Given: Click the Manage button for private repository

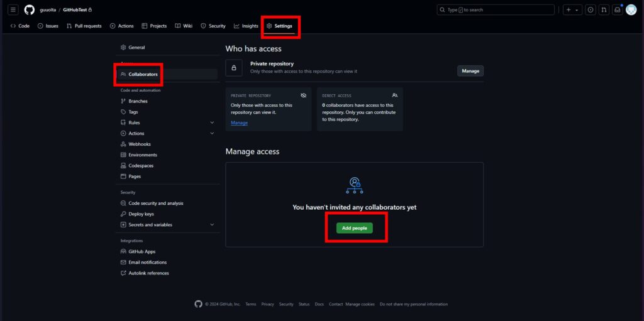Looking at the screenshot, I should pyautogui.click(x=470, y=71).
